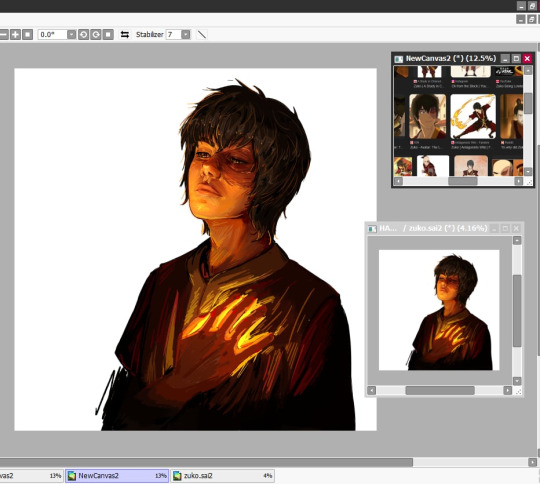Screen dimensions: 540x484
Task: Click the resize grip of NewCanvas2 floating window
Action: tap(529, 182)
